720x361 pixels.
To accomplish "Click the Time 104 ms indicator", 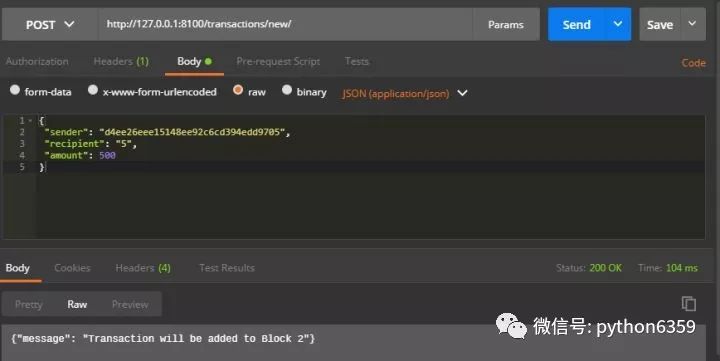I will (668, 268).
